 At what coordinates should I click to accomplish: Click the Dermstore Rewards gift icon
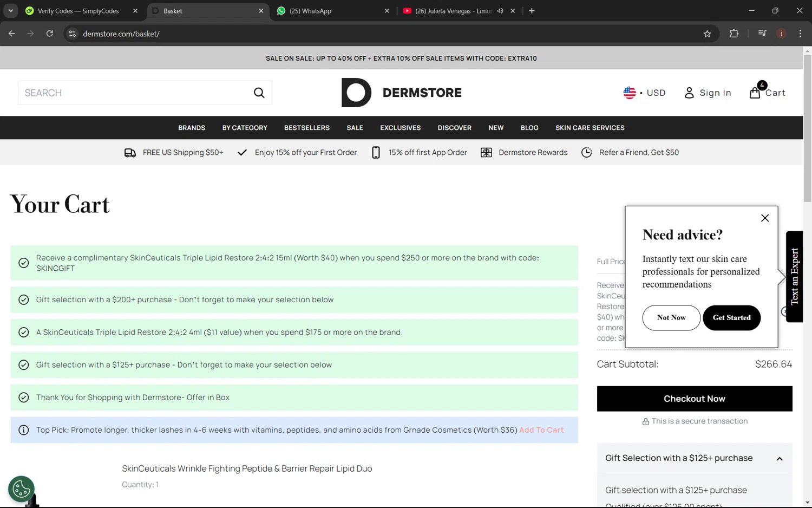(486, 153)
